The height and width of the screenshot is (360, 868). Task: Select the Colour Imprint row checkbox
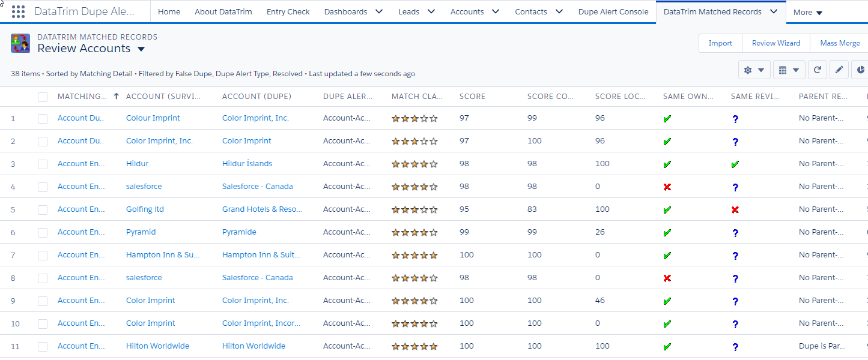[x=43, y=119]
